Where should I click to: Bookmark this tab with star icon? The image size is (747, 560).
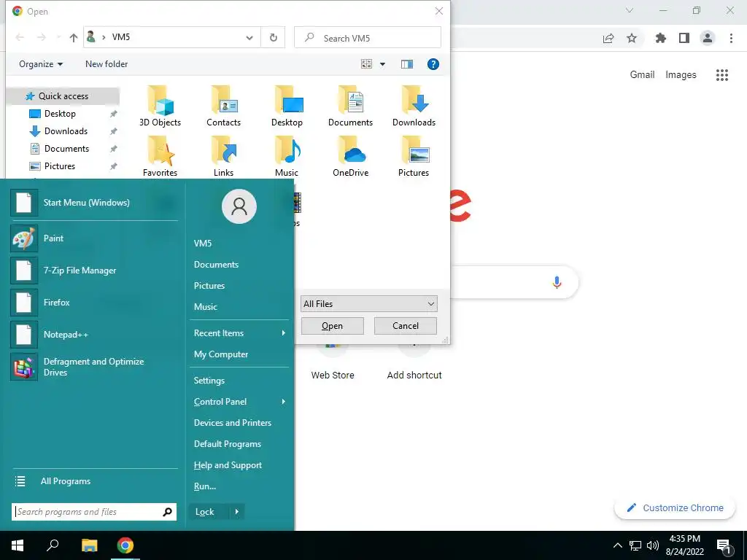click(x=632, y=38)
